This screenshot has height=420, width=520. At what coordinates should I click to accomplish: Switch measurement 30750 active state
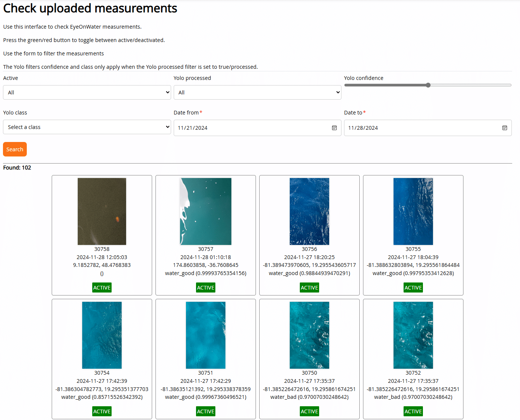309,411
